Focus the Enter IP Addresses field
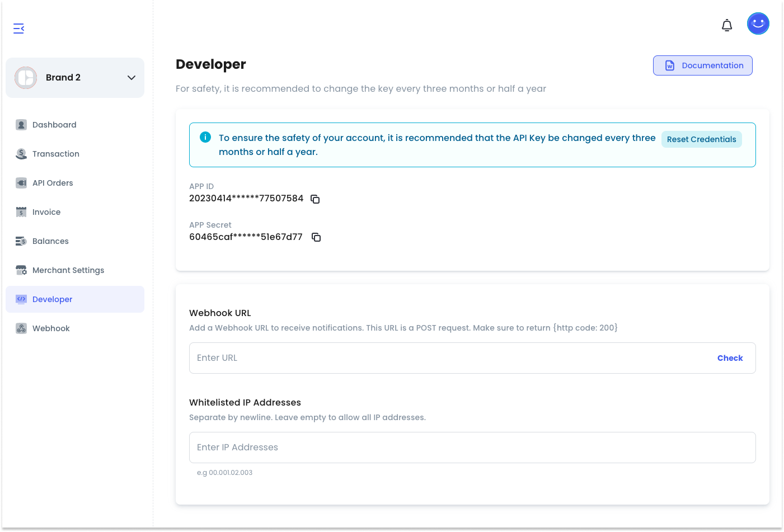This screenshot has height=532, width=784. coord(472,448)
